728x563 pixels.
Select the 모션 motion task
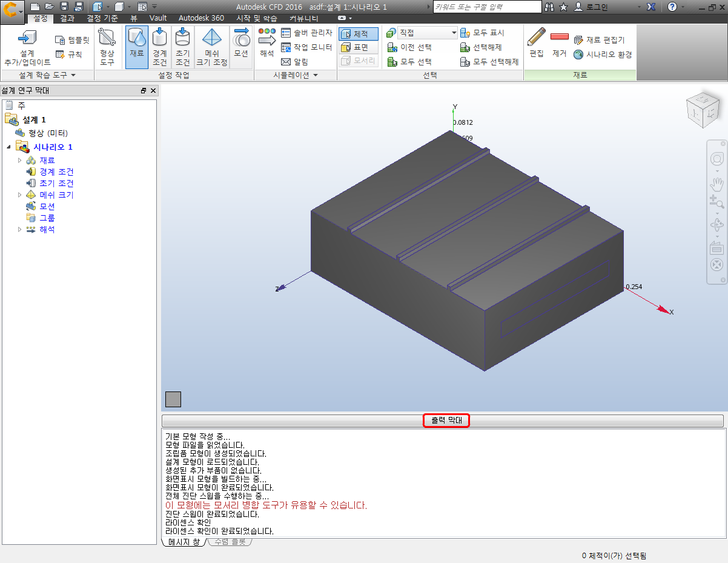[x=241, y=47]
